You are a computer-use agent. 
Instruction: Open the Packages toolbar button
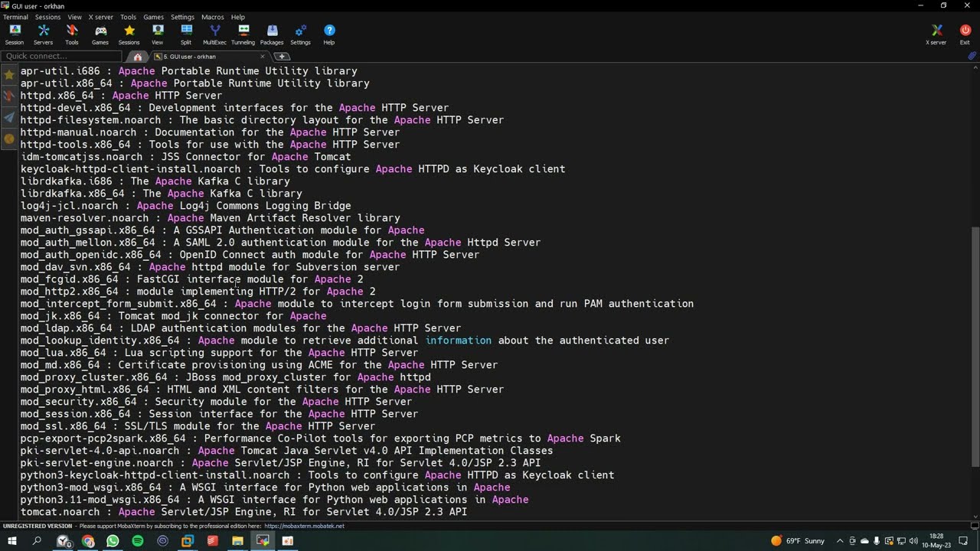[272, 34]
